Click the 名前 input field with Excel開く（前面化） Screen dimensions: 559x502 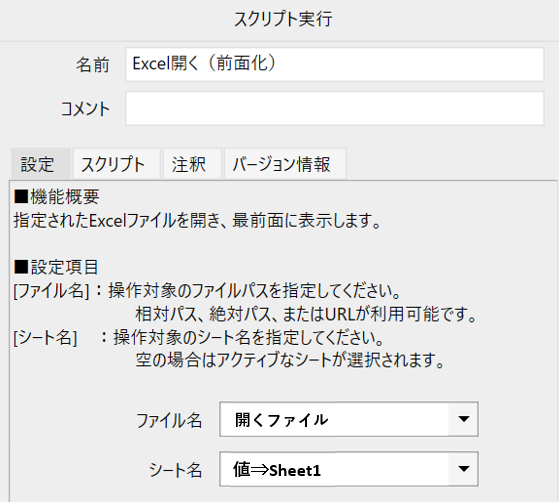click(334, 65)
